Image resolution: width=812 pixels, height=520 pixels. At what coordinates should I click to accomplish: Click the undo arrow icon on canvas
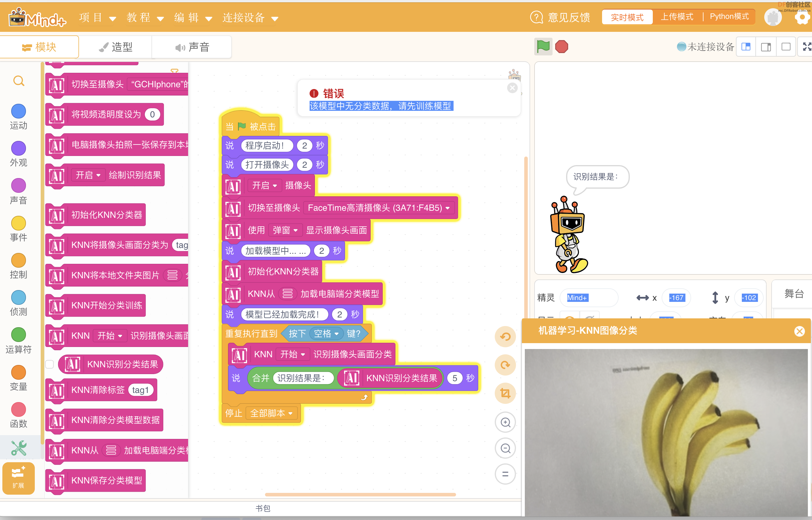[x=505, y=337]
